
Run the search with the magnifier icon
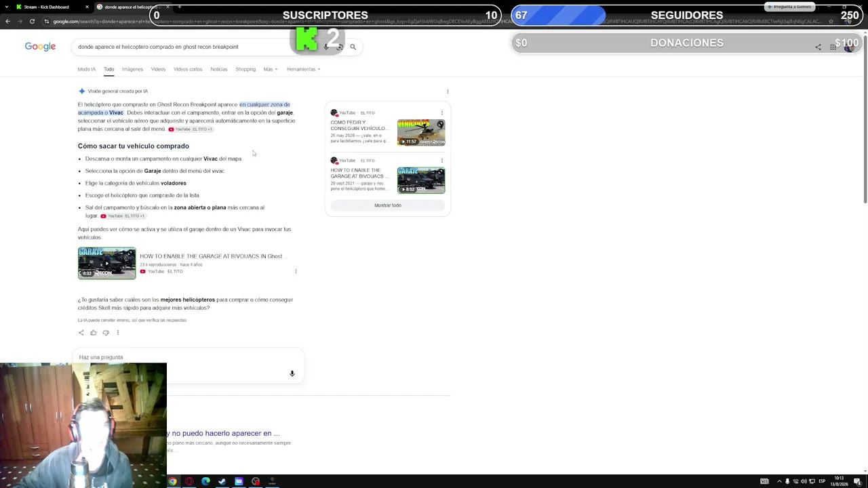pyautogui.click(x=353, y=47)
